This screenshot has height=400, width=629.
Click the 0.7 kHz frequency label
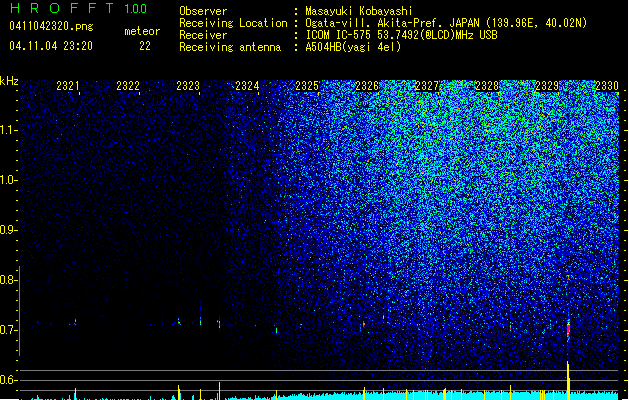[8, 330]
